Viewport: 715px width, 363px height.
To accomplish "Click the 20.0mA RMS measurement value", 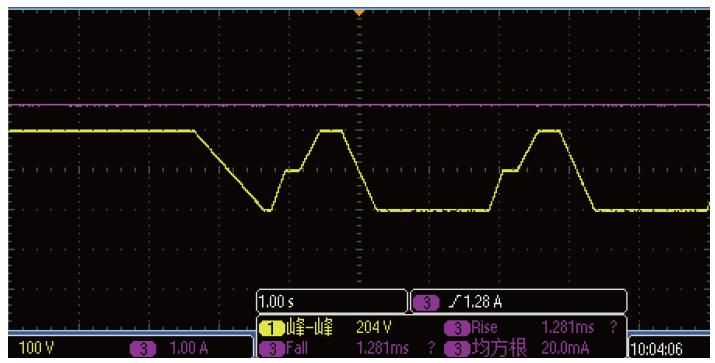I will (x=565, y=348).
